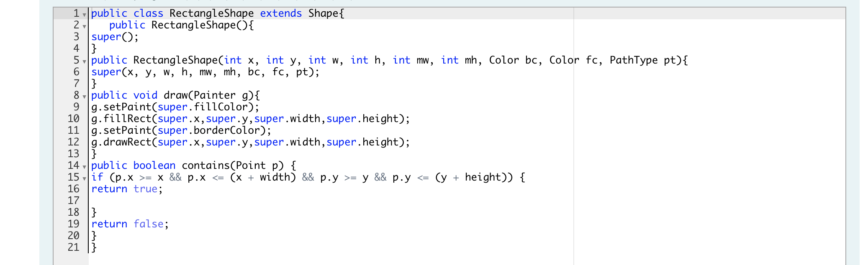
Task: Click the 'if' keyword on line 15
Action: [x=97, y=177]
